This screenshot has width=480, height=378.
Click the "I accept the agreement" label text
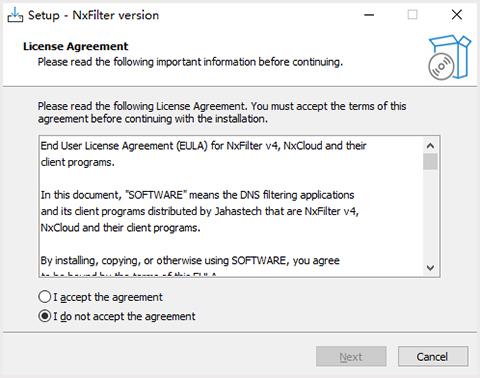click(x=108, y=297)
